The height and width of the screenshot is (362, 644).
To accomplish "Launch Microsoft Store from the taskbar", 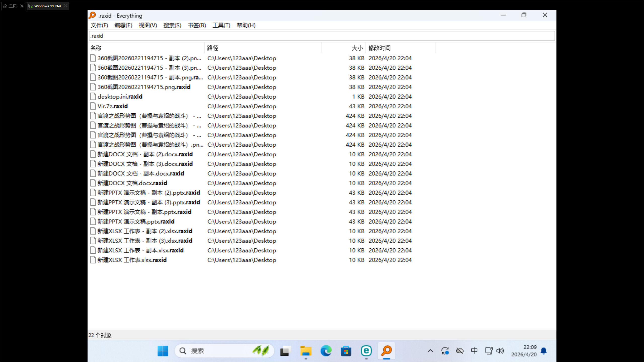I will [x=346, y=351].
